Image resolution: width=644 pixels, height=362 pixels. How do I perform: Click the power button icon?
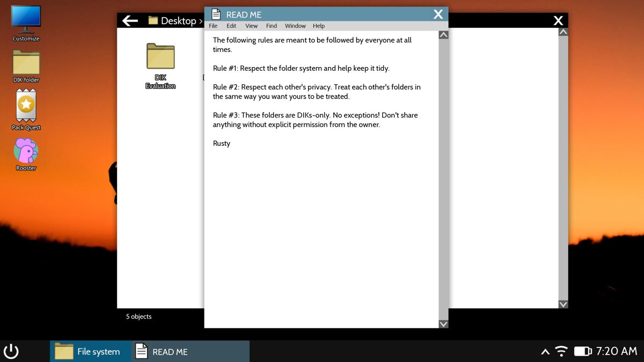pos(11,351)
